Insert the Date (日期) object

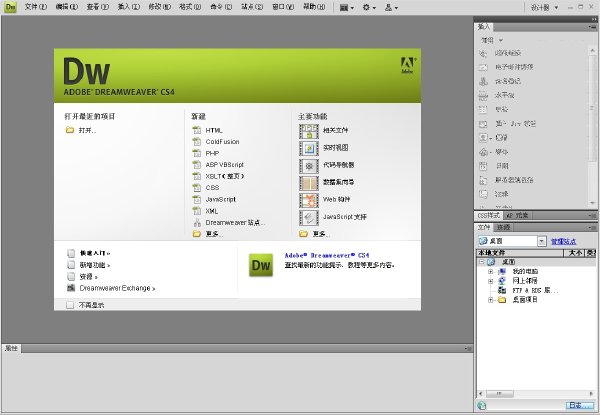tap(494, 166)
